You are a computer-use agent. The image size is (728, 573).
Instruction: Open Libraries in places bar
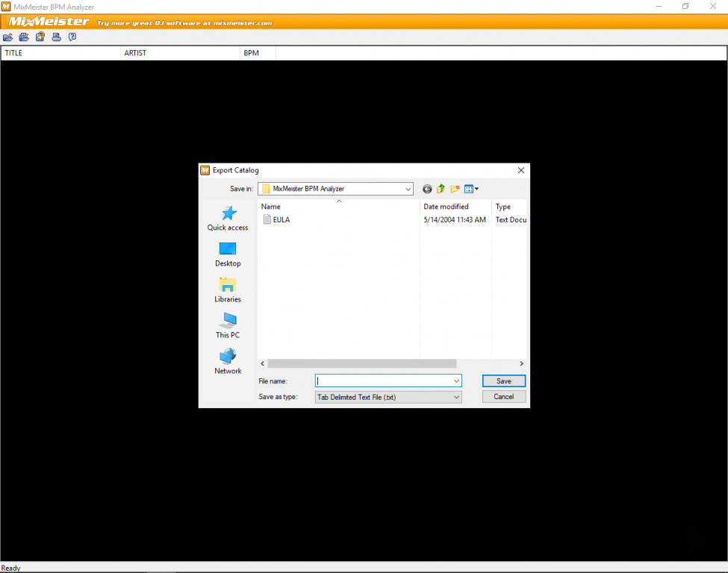click(x=228, y=290)
